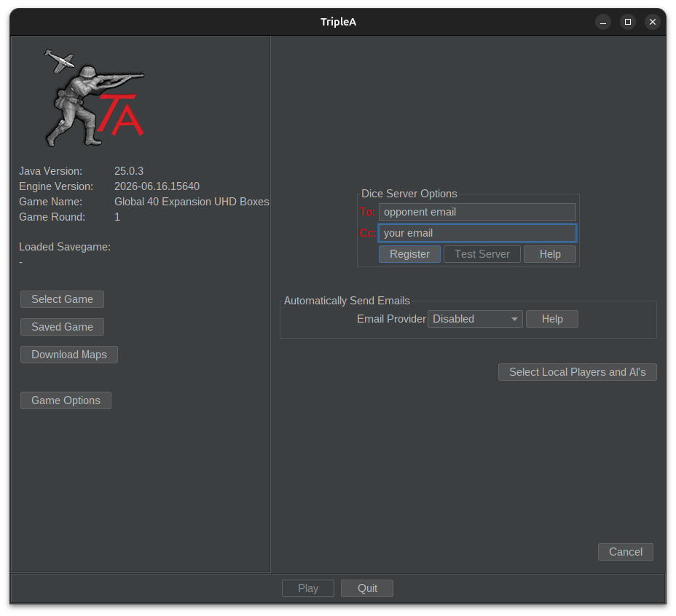Click the Java version value '25.0.3'
676x616 pixels.
click(x=129, y=171)
